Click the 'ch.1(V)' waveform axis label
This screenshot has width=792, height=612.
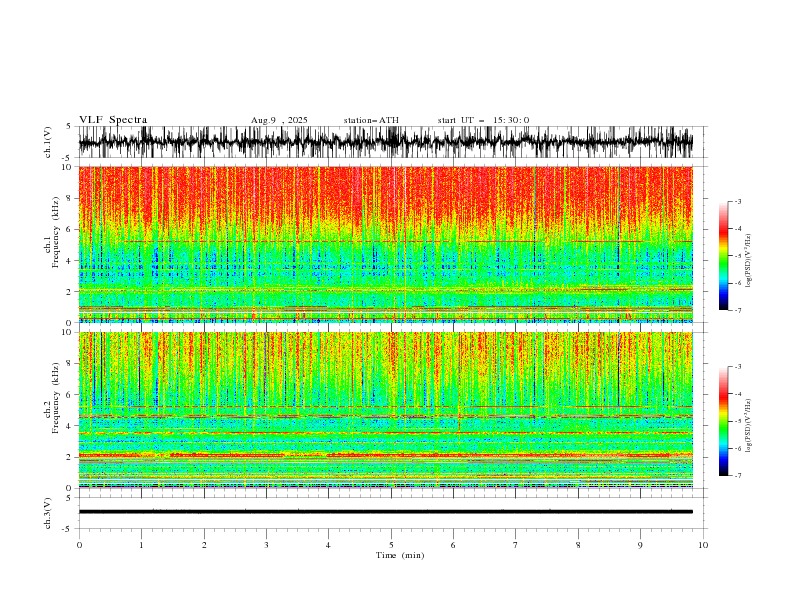(x=48, y=142)
